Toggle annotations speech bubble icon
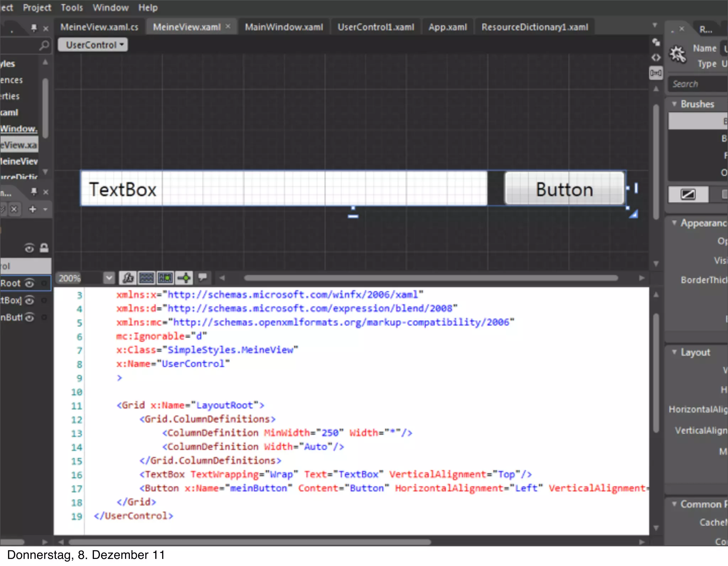The width and height of the screenshot is (728, 566). coord(203,277)
